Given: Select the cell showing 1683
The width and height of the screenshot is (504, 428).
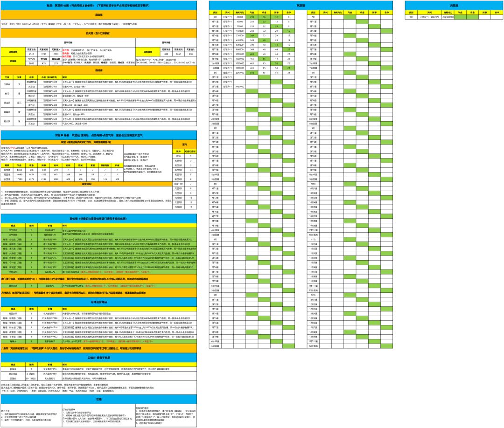Looking at the screenshot, I should click(32, 63).
